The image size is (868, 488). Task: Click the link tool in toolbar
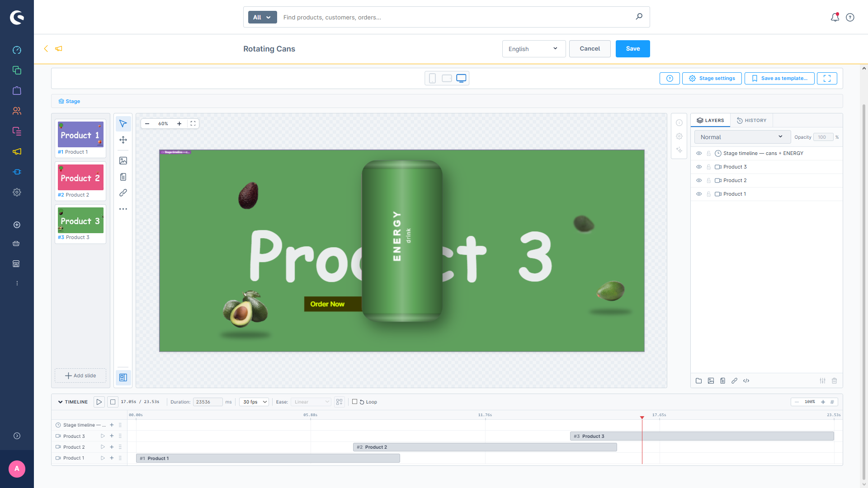pos(123,193)
